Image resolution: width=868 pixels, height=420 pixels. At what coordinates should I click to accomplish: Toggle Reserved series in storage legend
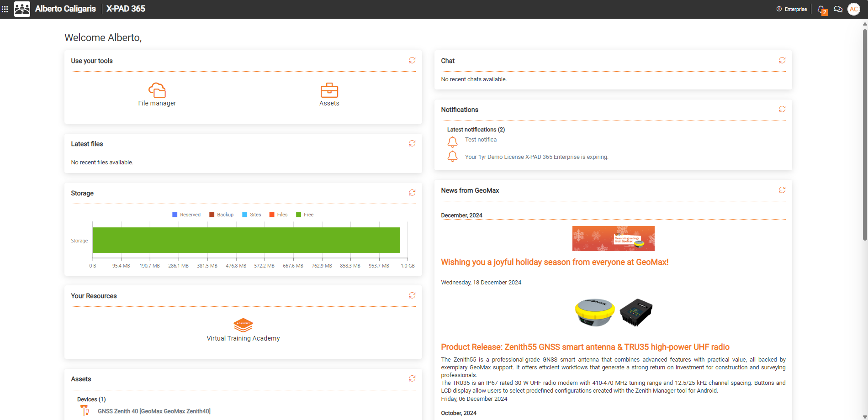186,215
